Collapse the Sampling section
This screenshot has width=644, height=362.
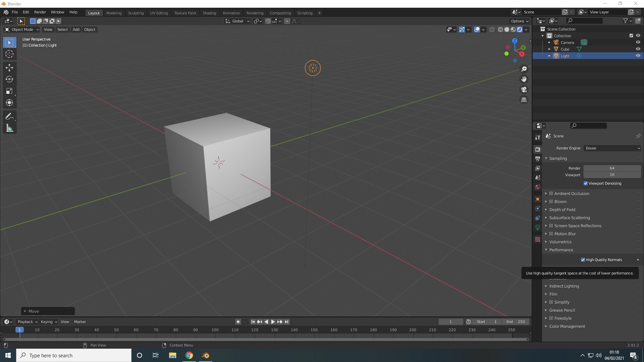557,158
